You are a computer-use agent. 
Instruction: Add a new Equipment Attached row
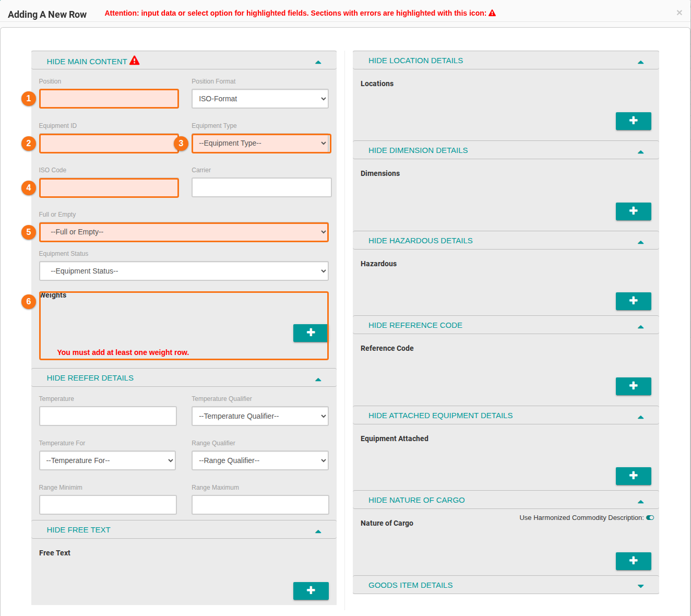pyautogui.click(x=633, y=476)
